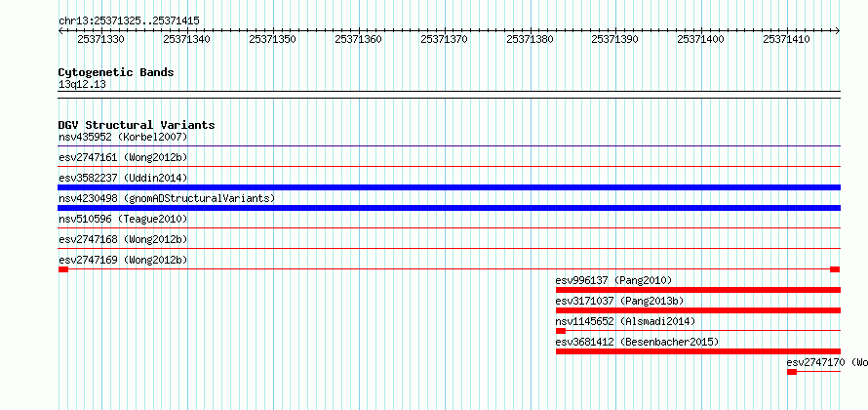
Task: Click ruler position 25371380
Action: pos(530,39)
